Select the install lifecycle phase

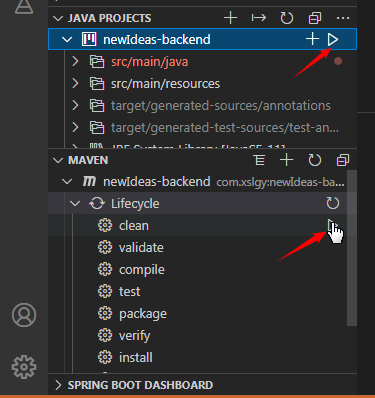[x=136, y=358]
